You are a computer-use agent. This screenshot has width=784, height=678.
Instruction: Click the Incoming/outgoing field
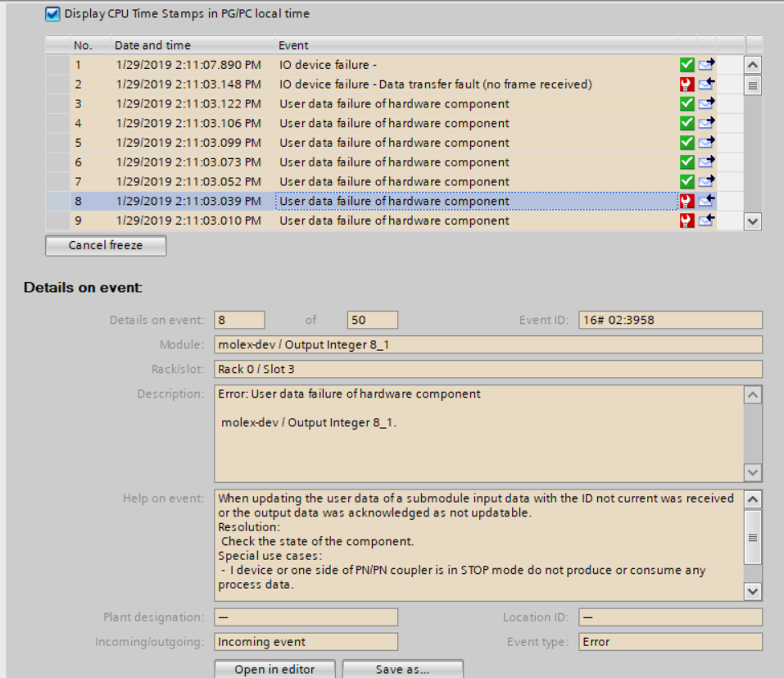coord(306,642)
